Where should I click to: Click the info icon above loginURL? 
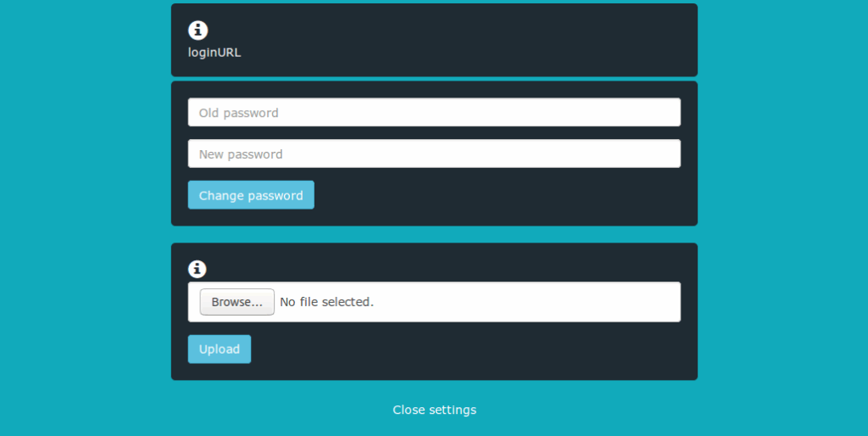coord(198,30)
